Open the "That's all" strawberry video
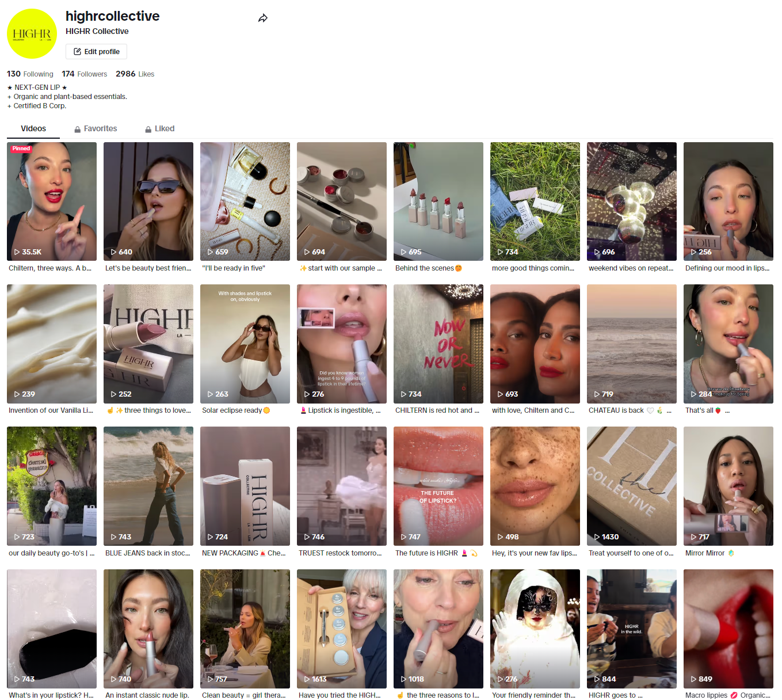The image size is (782, 700). coord(728,344)
